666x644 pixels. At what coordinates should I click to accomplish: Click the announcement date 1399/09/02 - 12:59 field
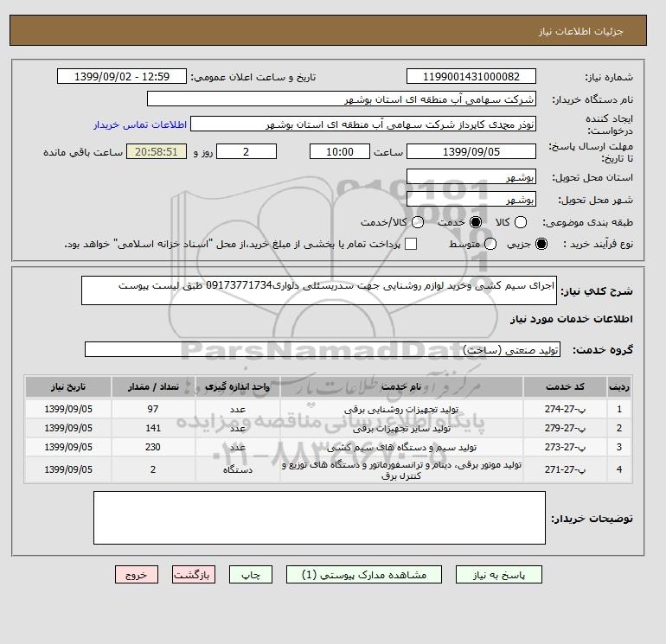(122, 76)
